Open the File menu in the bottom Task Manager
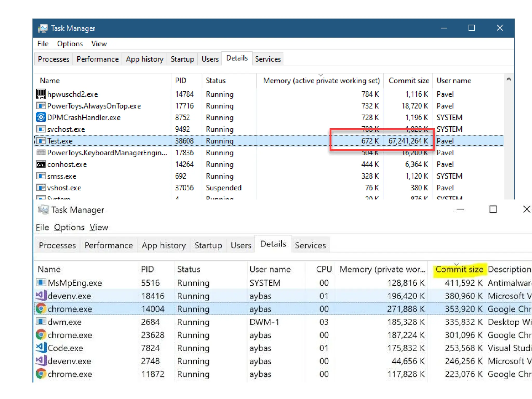This screenshot has height=399, width=532. coord(42,227)
